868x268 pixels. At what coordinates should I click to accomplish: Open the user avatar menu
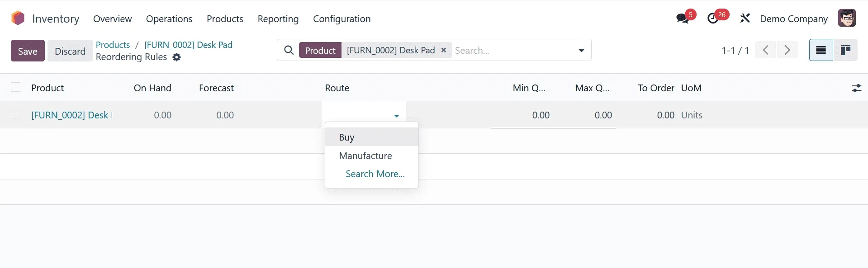tap(846, 19)
